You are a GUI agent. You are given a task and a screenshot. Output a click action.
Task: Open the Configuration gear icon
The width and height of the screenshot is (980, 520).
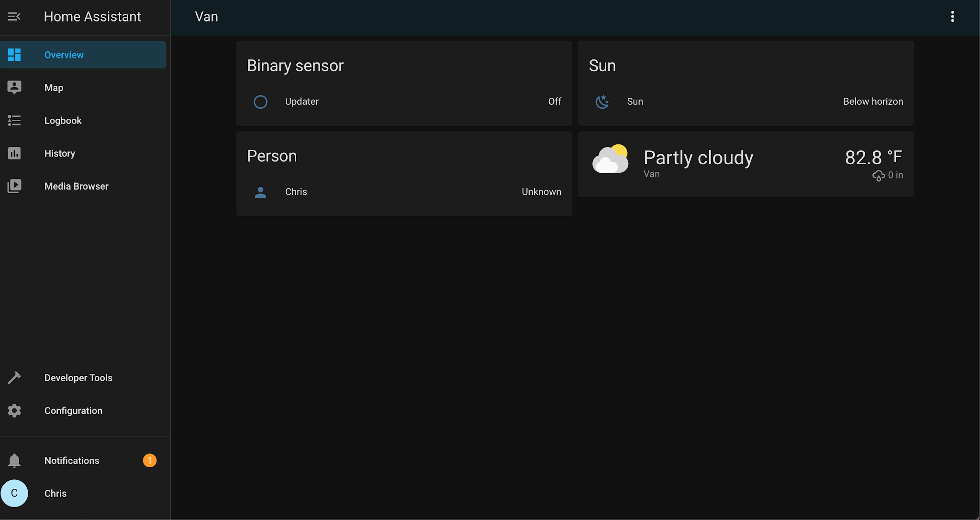pos(14,410)
